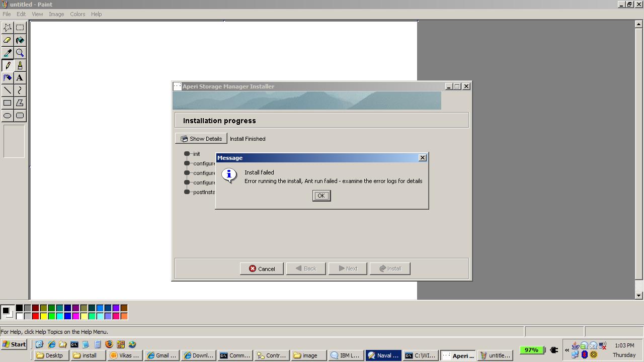The height and width of the screenshot is (362, 644).
Task: Switch to the Contr... taskbar button
Action: pyautogui.click(x=272, y=355)
